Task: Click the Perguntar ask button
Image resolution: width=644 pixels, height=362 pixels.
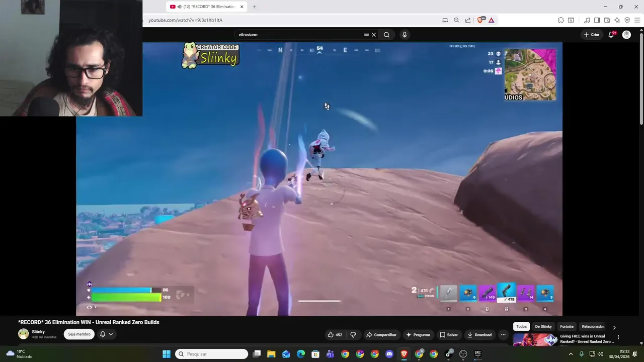Action: tap(418, 335)
